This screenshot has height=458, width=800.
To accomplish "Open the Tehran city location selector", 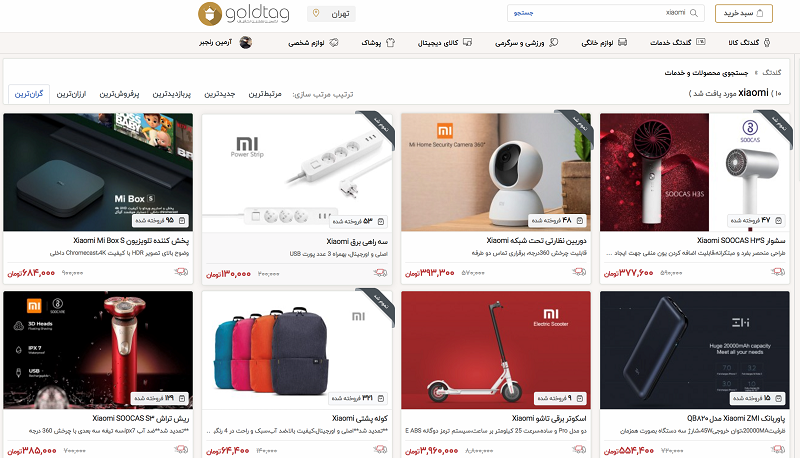I will (x=331, y=14).
